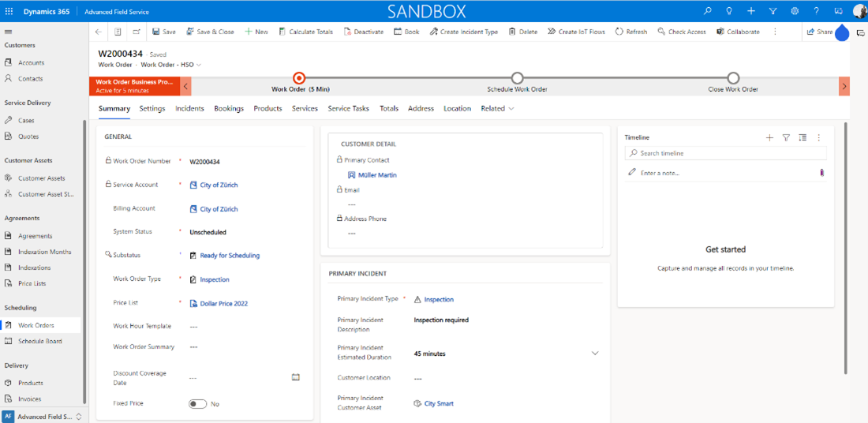Expand the Related tab dropdown
The height and width of the screenshot is (423, 868).
(x=497, y=109)
